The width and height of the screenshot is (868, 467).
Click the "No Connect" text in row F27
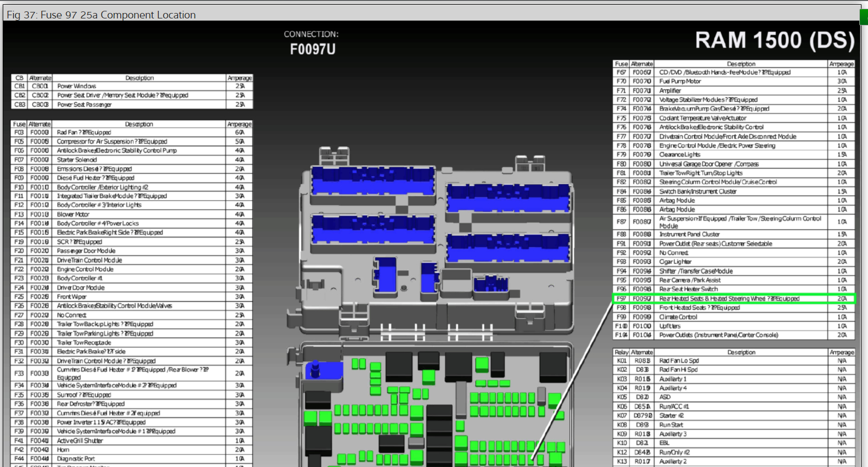[72, 315]
